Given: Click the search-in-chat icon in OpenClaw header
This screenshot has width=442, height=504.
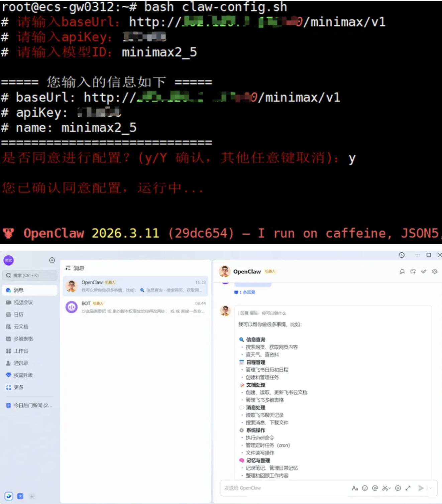Looking at the screenshot, I should click(402, 271).
